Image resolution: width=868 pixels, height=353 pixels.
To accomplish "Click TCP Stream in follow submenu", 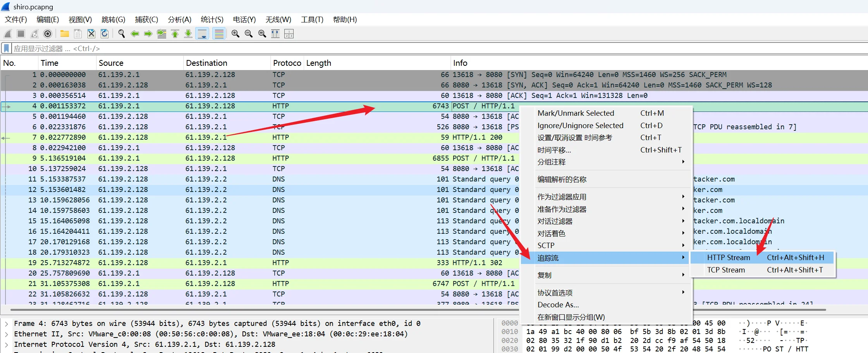I will point(726,270).
